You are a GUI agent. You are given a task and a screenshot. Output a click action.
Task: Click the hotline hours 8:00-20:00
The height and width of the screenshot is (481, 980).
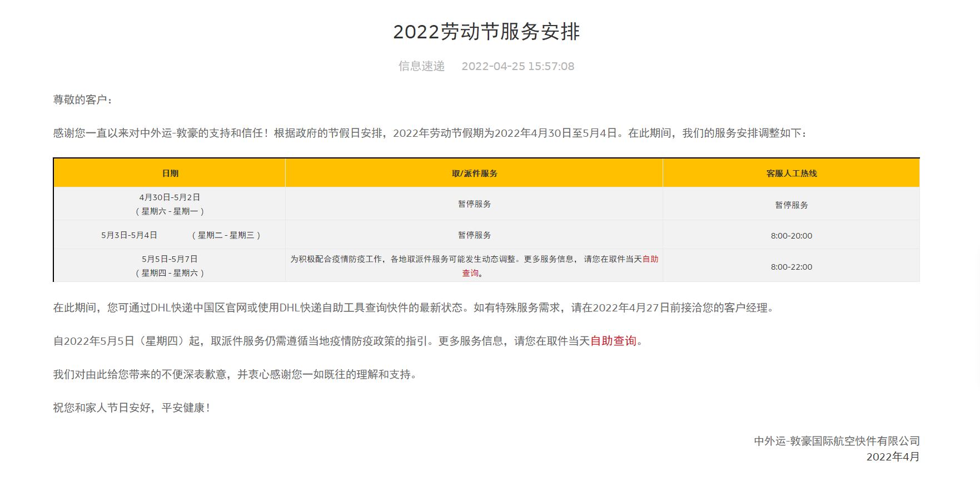[x=792, y=236]
